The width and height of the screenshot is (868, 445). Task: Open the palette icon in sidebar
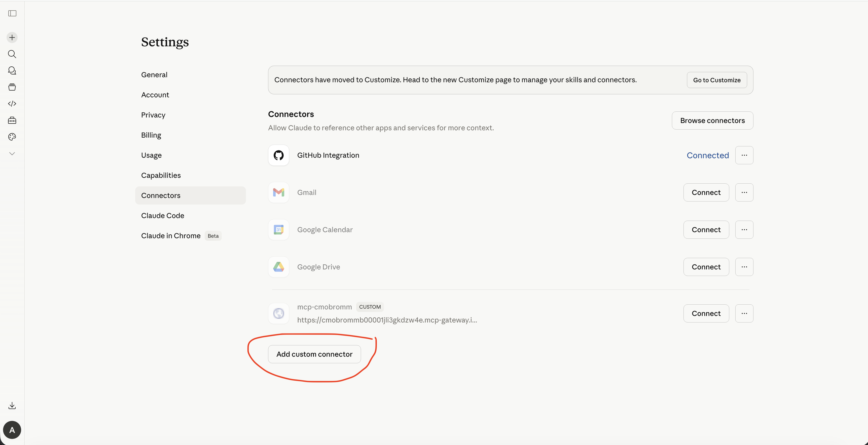pyautogui.click(x=12, y=137)
